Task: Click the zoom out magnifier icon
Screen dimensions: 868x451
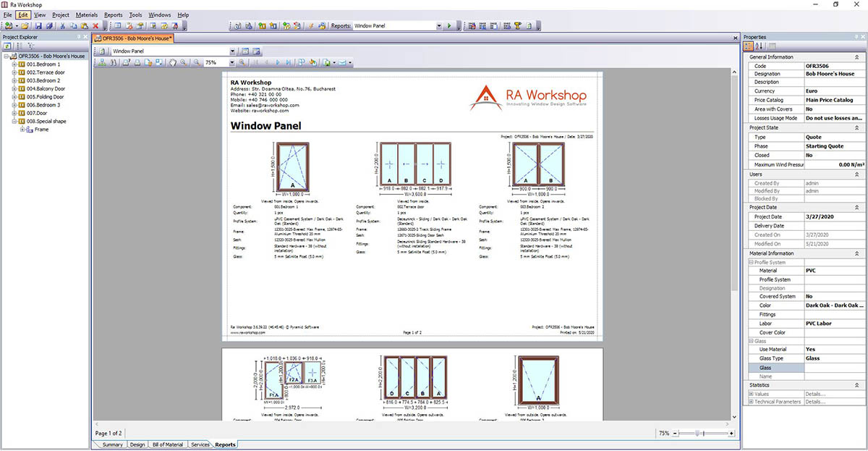Action: click(x=197, y=63)
